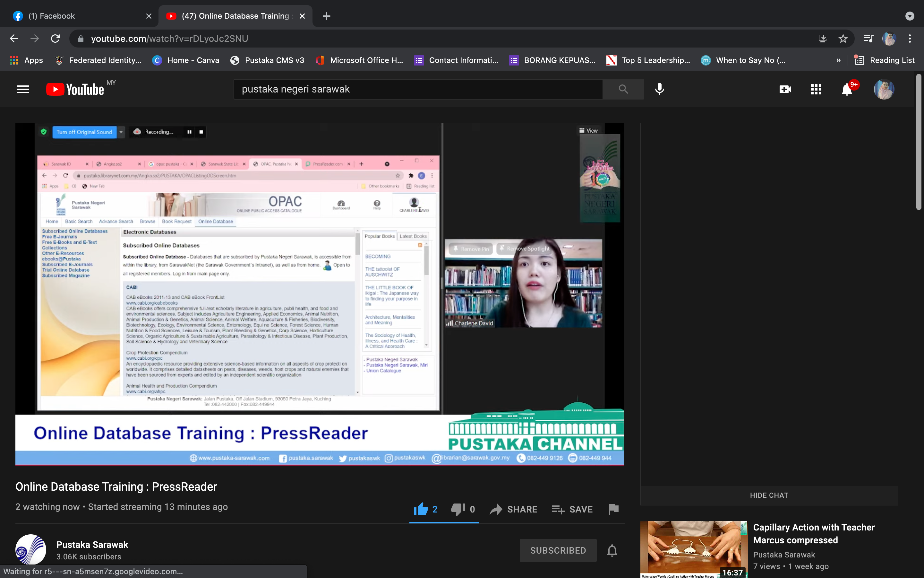
Task: Open Contact Information bookmark
Action: point(456,60)
